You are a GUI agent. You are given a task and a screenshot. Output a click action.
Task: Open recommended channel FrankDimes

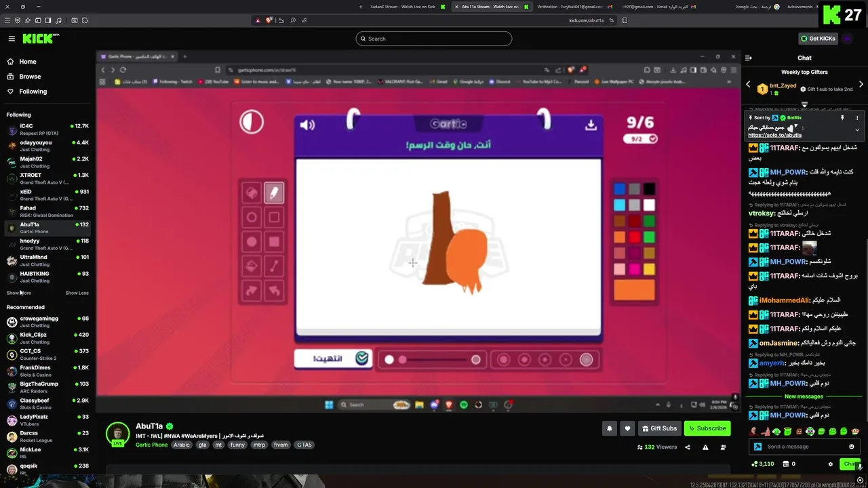pyautogui.click(x=47, y=370)
